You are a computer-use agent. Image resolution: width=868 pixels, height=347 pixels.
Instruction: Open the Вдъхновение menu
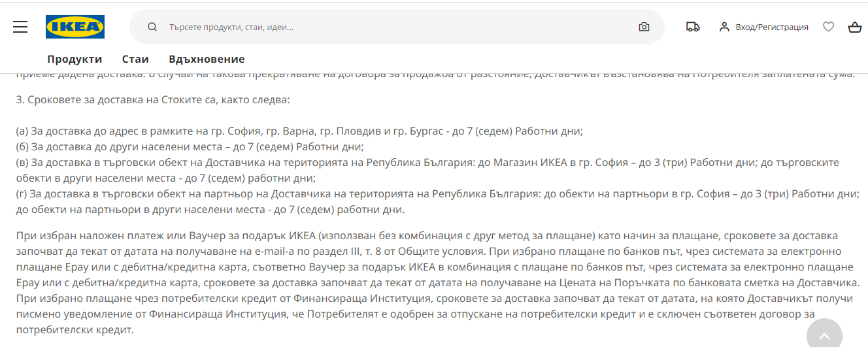click(207, 59)
